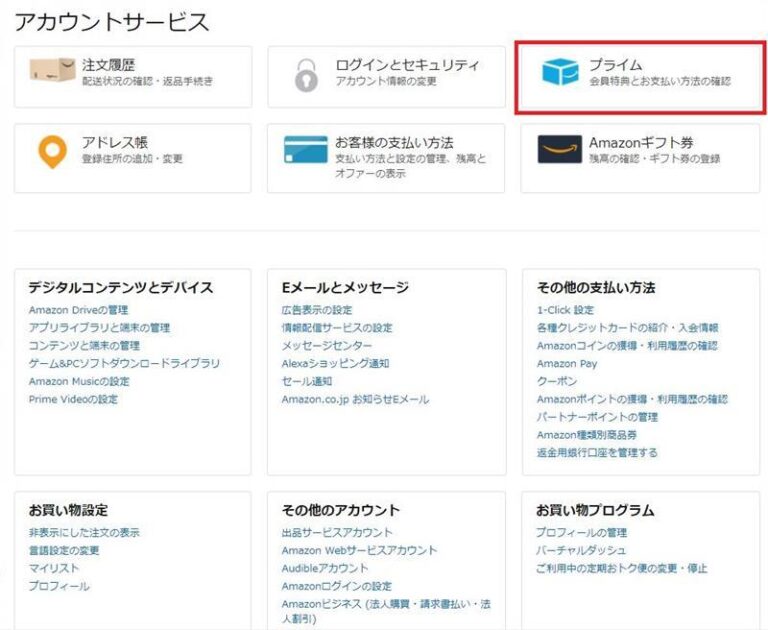Open メッセージセンター link
768x630 pixels.
point(327,345)
